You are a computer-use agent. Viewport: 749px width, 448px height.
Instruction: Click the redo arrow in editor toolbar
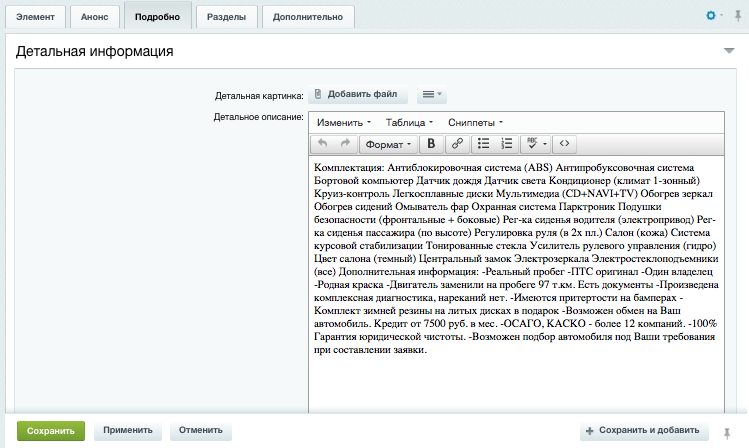click(345, 143)
